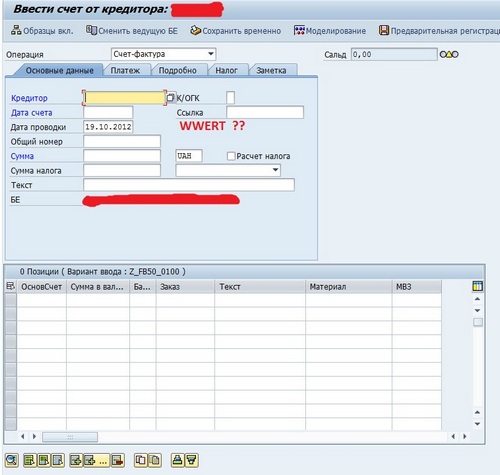Image resolution: width=500 pixels, height=475 pixels.
Task: Sort positions in descending order
Action: coord(192,460)
